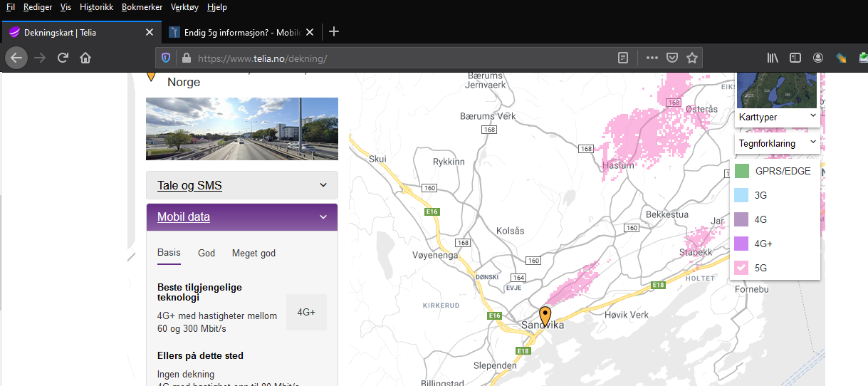Screen dimensions: 868x386
Task: Click the Bekkestua map label
Action: 667,214
